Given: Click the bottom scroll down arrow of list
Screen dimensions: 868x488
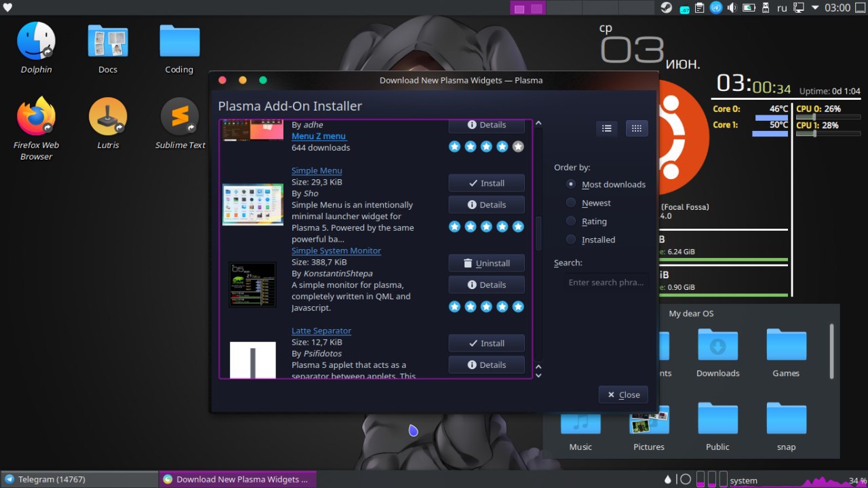Looking at the screenshot, I should (x=538, y=375).
